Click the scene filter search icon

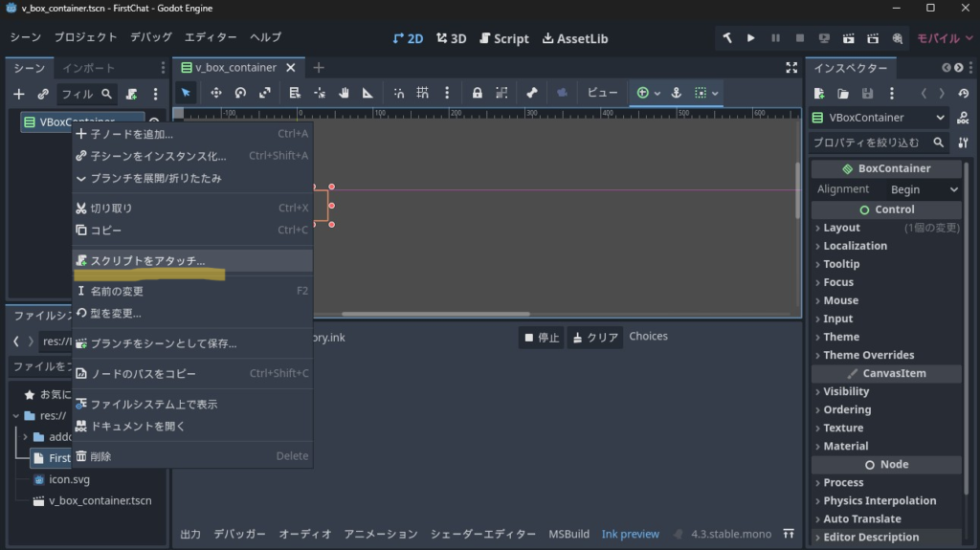[107, 94]
